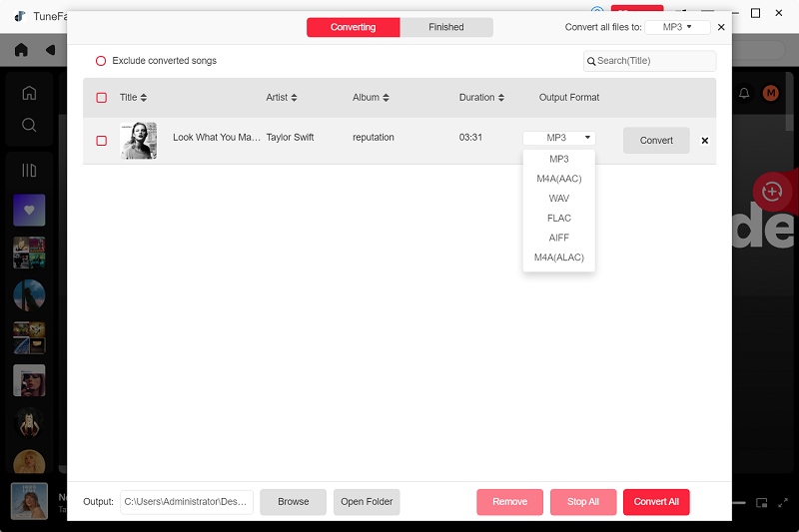The image size is (799, 532).
Task: Choose FLAC from the format list
Action: pyautogui.click(x=559, y=218)
